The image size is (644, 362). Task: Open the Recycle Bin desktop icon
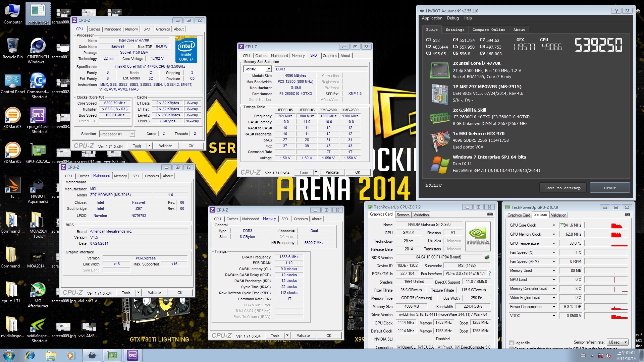click(x=13, y=48)
